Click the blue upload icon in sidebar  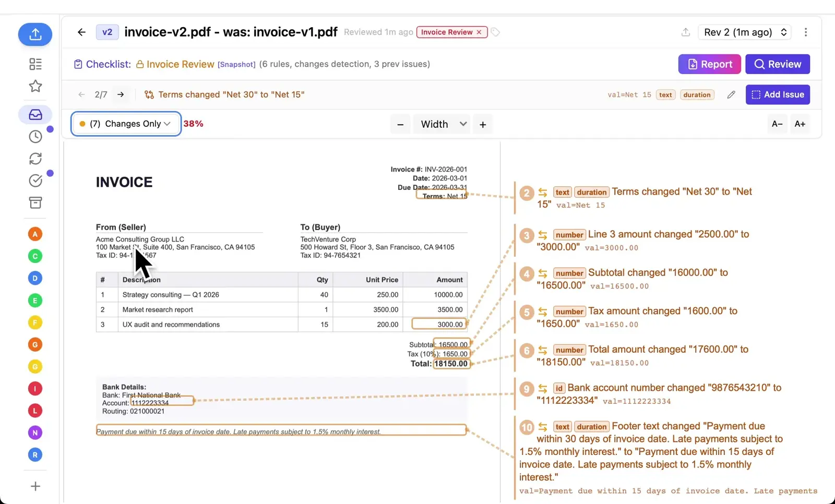coord(35,34)
